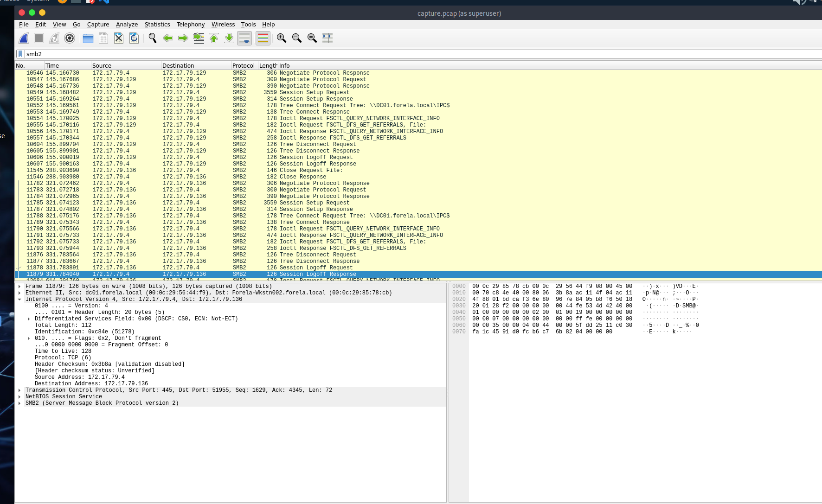This screenshot has width=822, height=504.
Task: Open the View menu
Action: click(59, 25)
